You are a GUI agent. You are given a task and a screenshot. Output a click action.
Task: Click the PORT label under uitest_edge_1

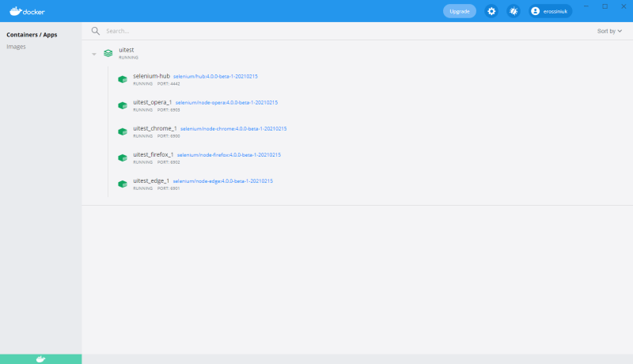point(169,188)
